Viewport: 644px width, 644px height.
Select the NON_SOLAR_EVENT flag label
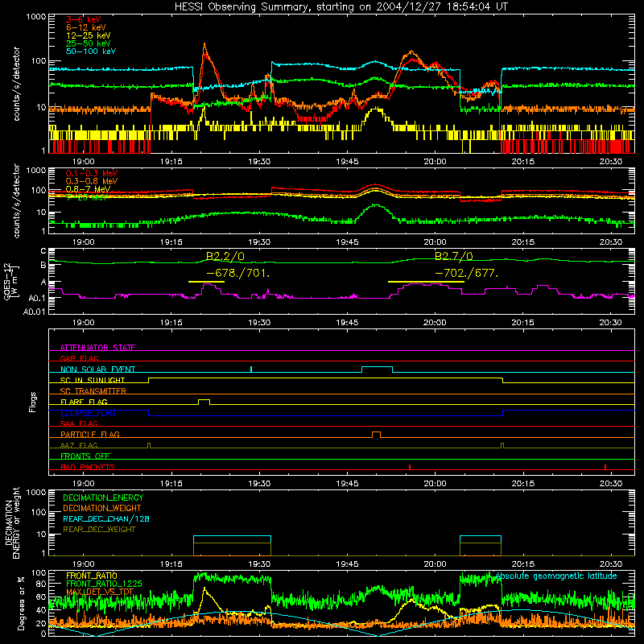click(97, 369)
